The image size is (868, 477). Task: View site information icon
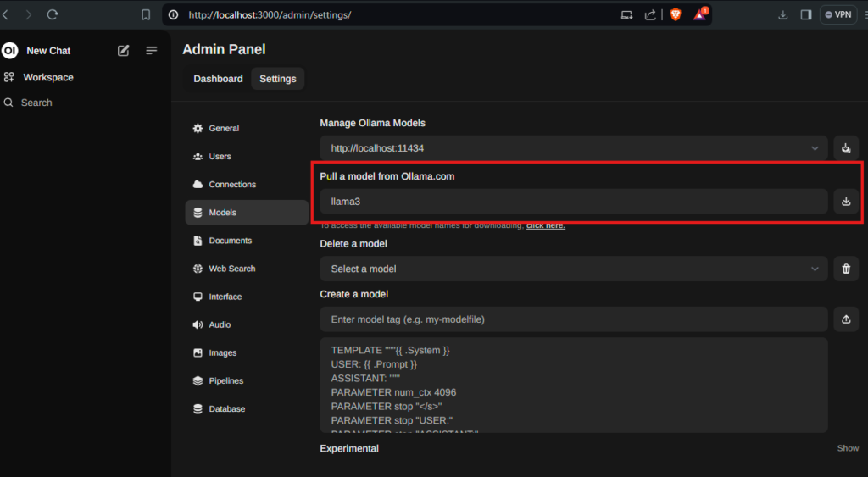pos(173,15)
